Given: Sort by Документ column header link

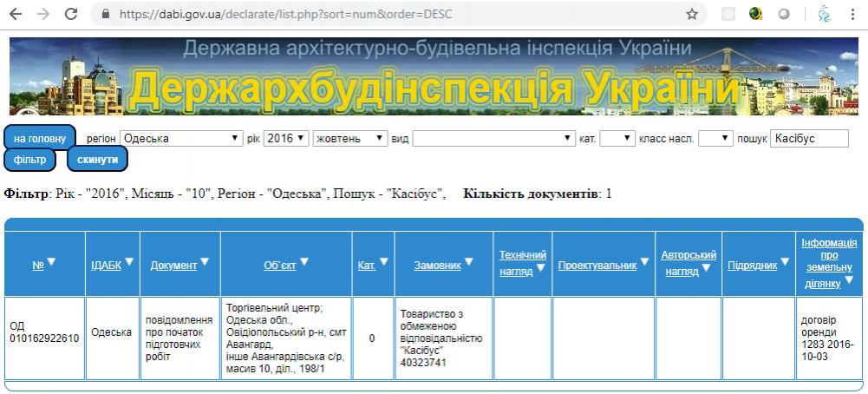Looking at the screenshot, I should [173, 266].
